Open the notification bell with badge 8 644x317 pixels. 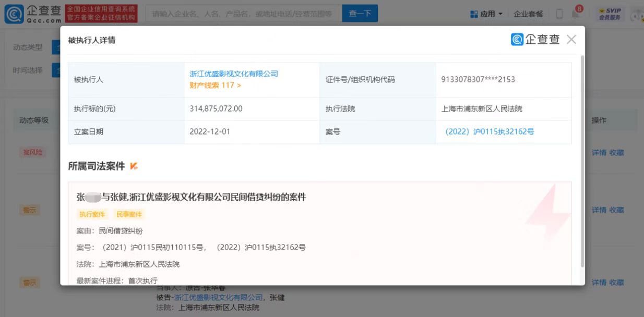click(575, 14)
